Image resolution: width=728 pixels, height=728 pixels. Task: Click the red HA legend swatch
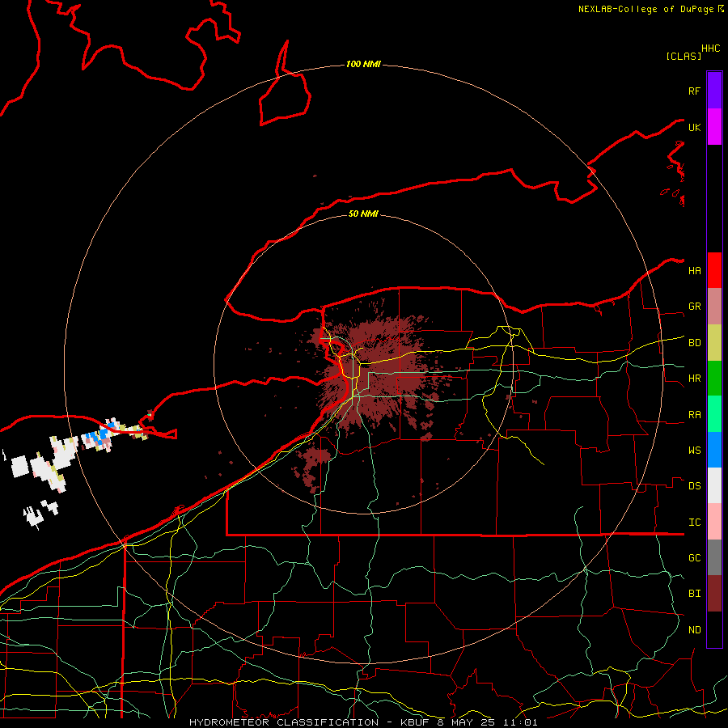point(714,270)
